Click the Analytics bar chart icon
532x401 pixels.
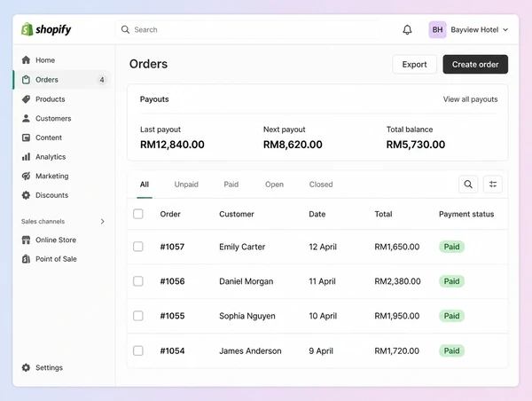[x=26, y=157]
